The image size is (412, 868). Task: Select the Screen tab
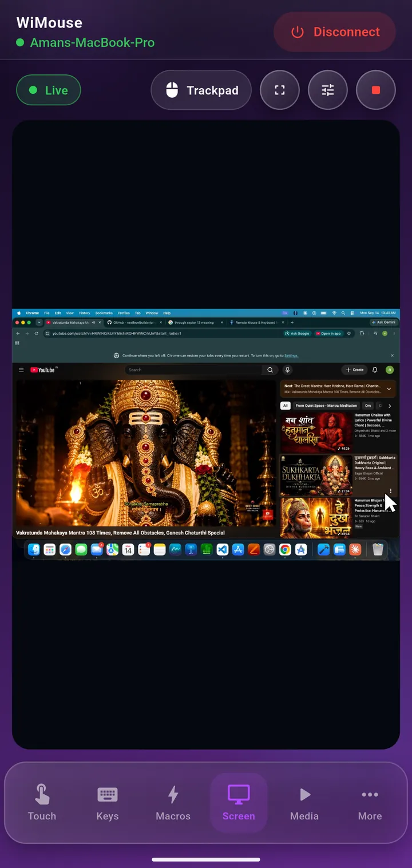239,803
